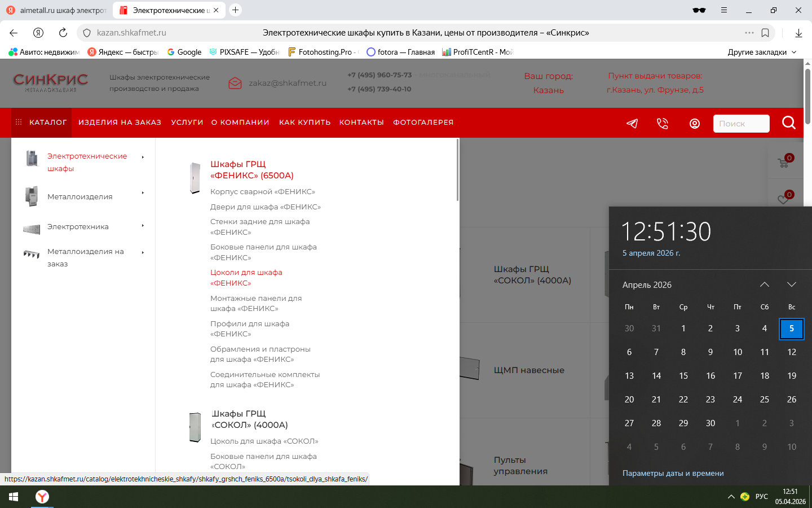Image resolution: width=812 pixels, height=508 pixels.
Task: Click the location target icon
Action: coord(695,123)
